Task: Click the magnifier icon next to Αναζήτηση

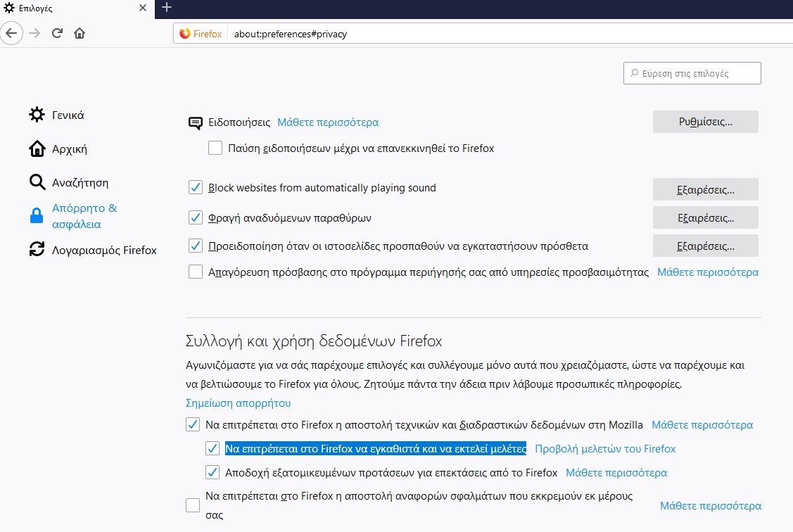Action: click(37, 182)
